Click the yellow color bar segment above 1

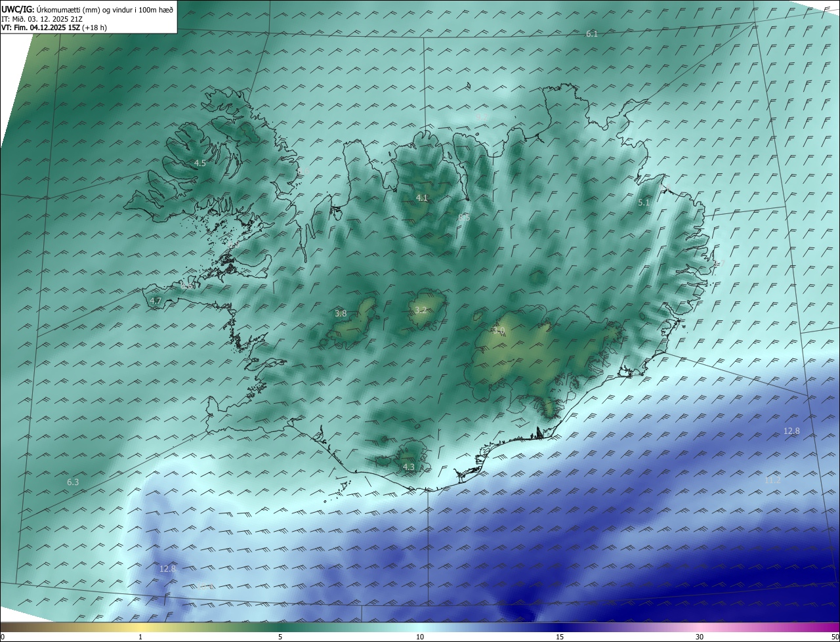click(x=140, y=627)
